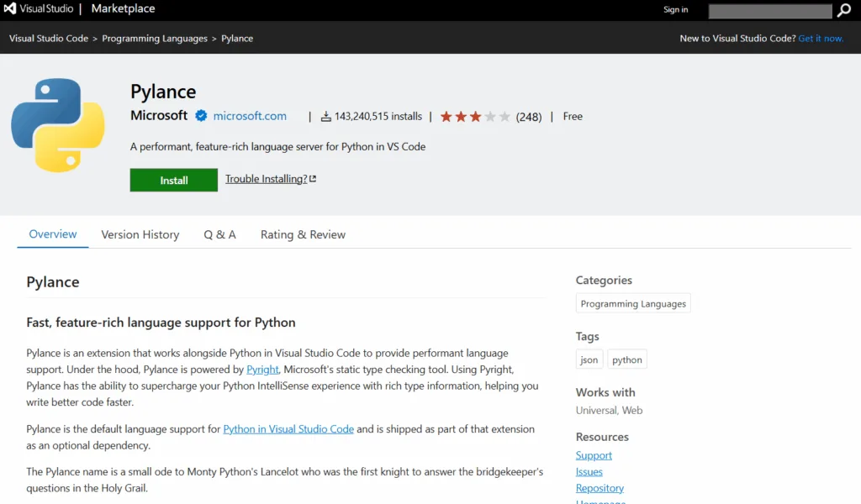Image resolution: width=861 pixels, height=504 pixels.
Task: Go to Visual Studio Code breadcrumb
Action: [49, 39]
